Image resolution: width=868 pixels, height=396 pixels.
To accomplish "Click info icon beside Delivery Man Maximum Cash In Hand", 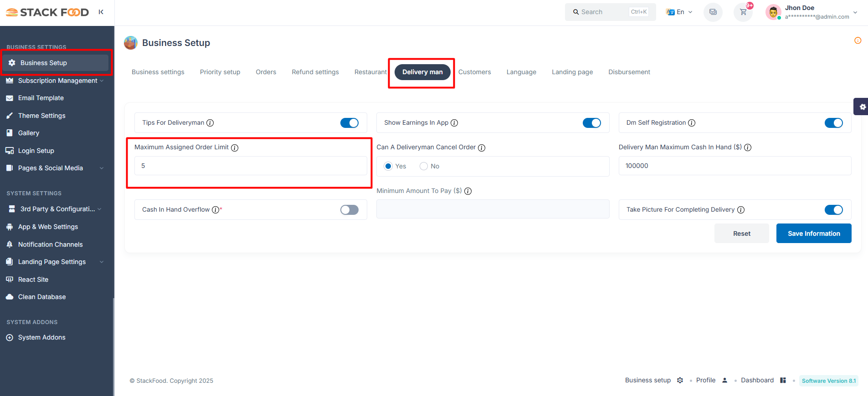I will [x=748, y=147].
